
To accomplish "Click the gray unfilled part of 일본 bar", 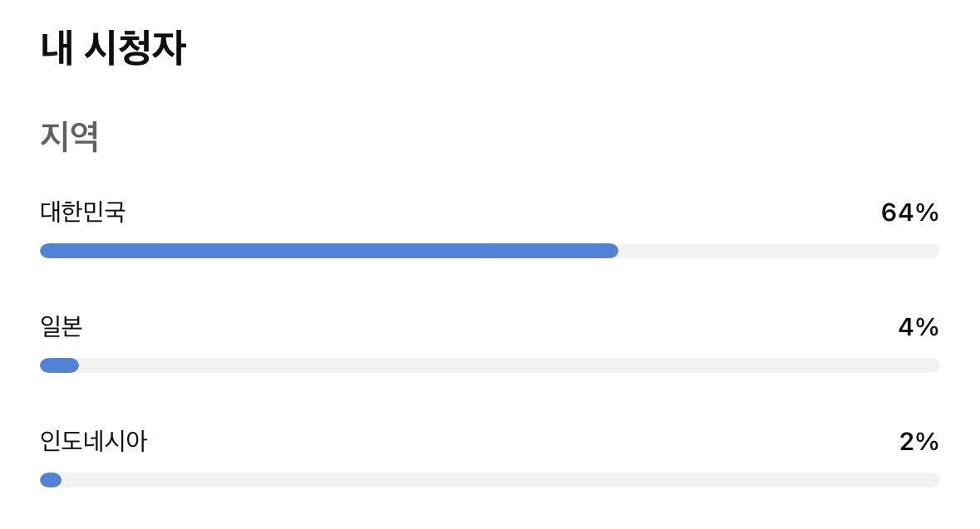I will pos(507,365).
